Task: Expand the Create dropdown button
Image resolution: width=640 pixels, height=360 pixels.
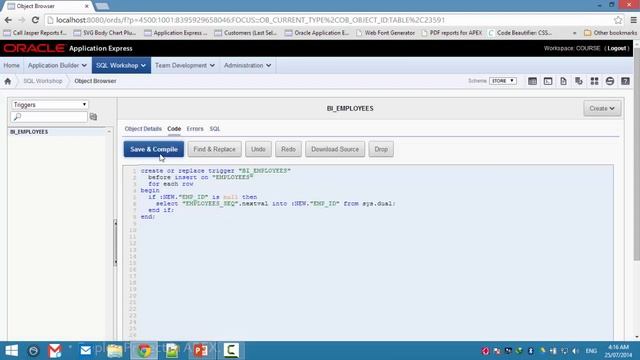Action: coord(602,109)
